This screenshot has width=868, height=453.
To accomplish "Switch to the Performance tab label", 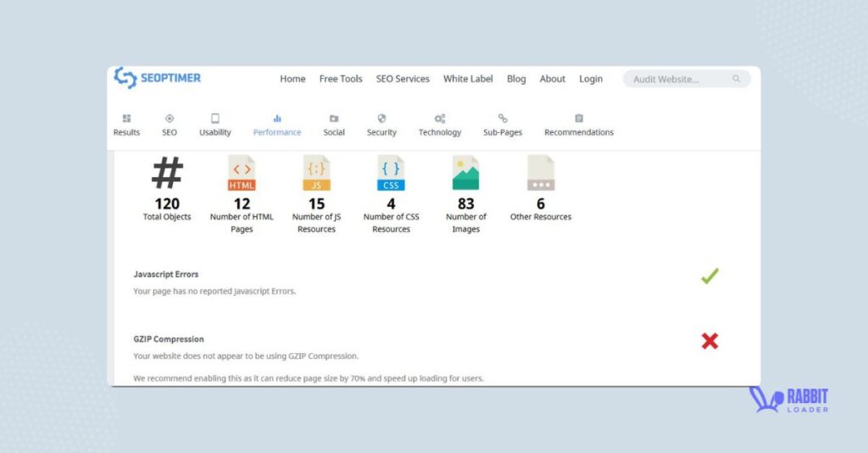I will pos(277,132).
